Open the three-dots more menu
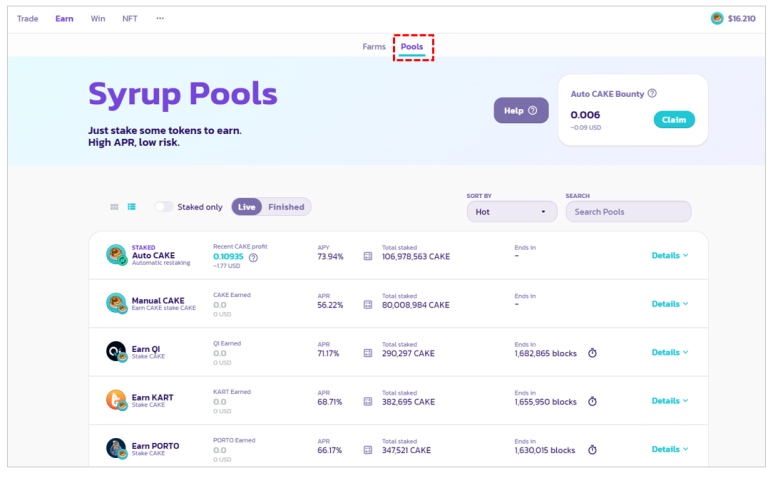Image resolution: width=773 pixels, height=478 pixels. tap(160, 18)
